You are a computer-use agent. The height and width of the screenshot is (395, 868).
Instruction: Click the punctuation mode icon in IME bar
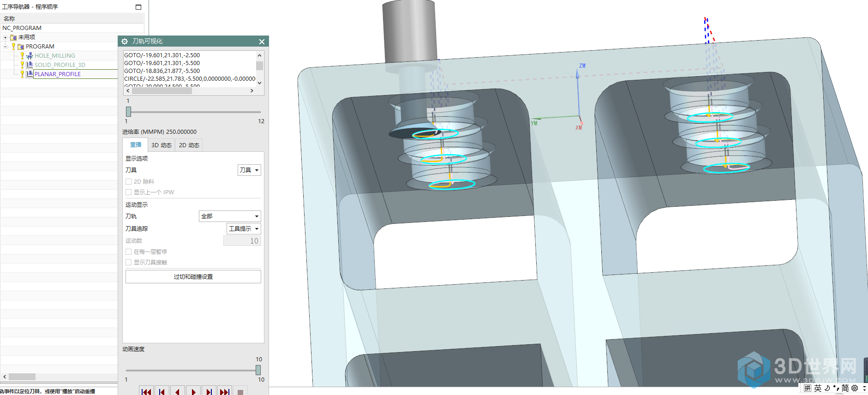click(x=836, y=388)
